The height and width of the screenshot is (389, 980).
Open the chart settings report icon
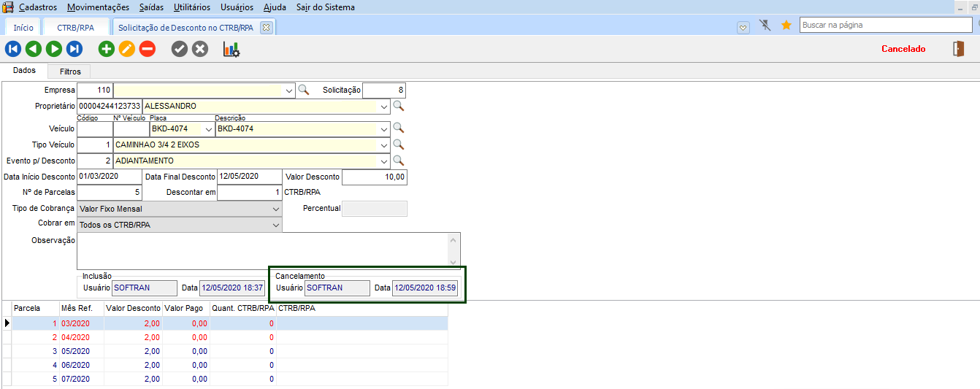tap(231, 49)
